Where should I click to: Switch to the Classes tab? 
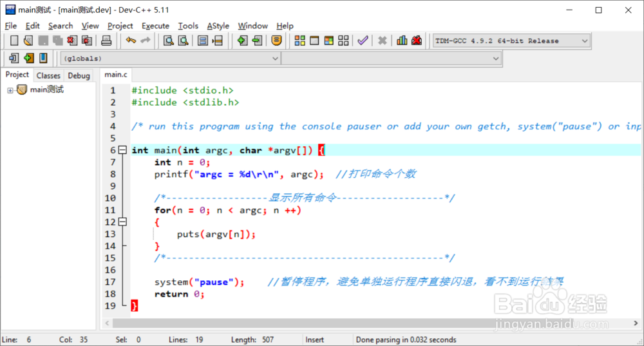[x=48, y=75]
